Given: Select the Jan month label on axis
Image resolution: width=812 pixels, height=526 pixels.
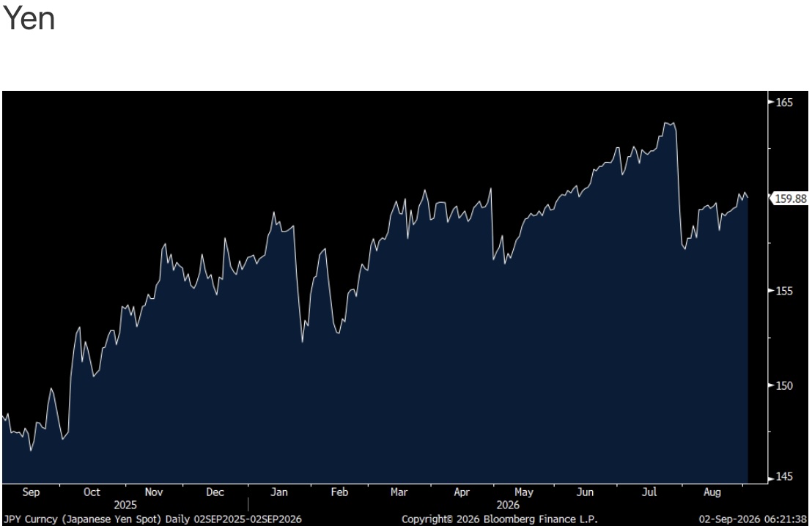Looking at the screenshot, I should point(279,492).
